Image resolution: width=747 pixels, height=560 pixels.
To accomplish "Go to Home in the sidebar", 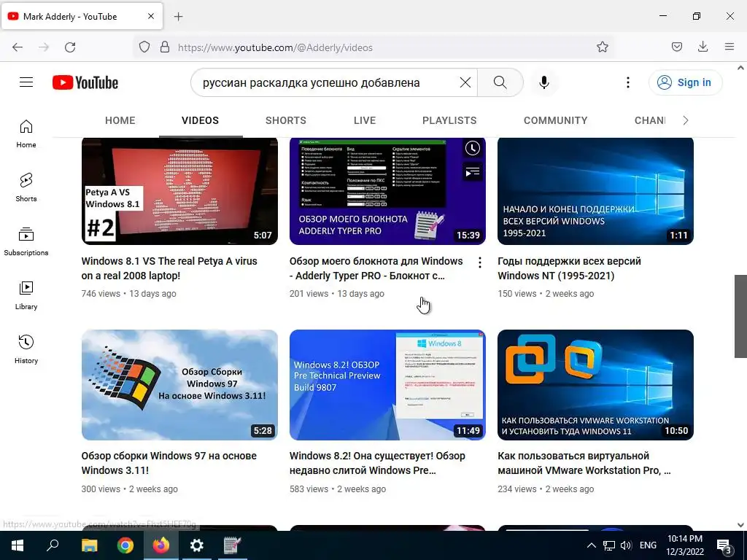I will click(26, 134).
